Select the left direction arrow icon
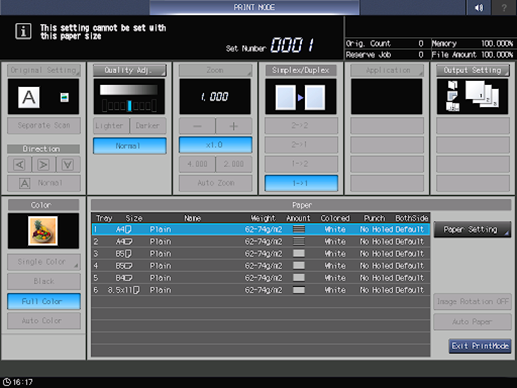 [x=20, y=164]
